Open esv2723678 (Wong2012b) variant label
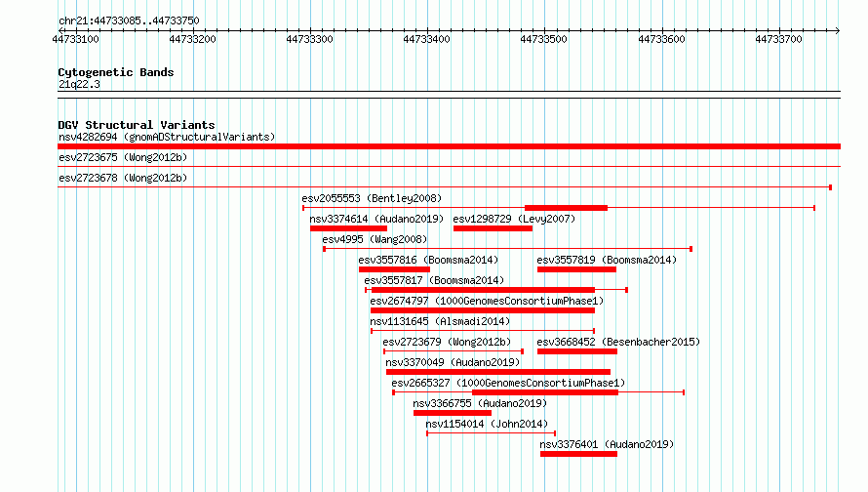 point(123,178)
